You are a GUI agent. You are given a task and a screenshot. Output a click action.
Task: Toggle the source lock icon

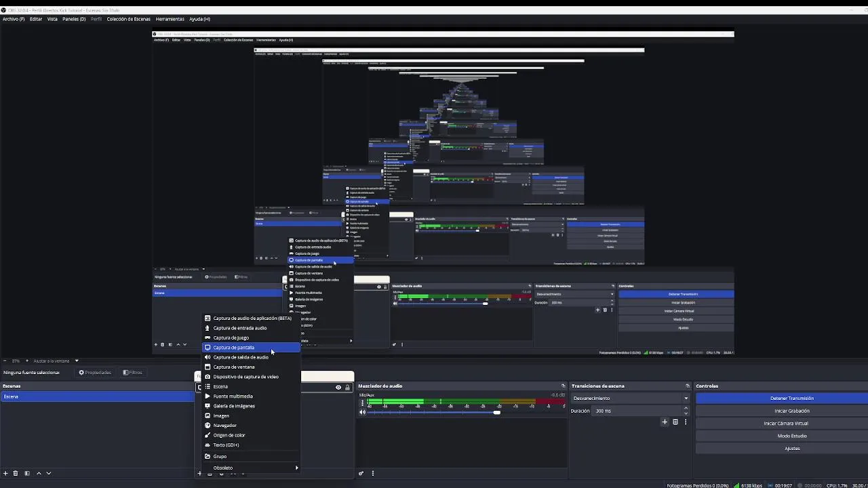[x=347, y=388]
